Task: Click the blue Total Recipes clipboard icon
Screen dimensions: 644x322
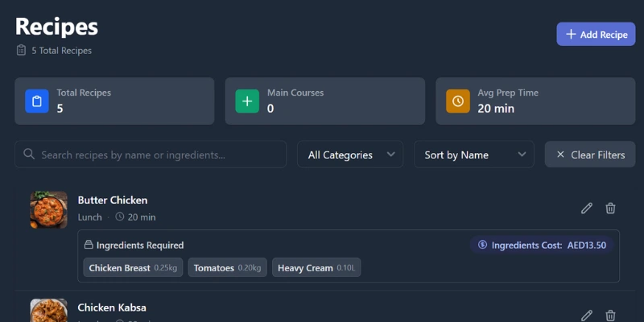Action: pos(37,101)
